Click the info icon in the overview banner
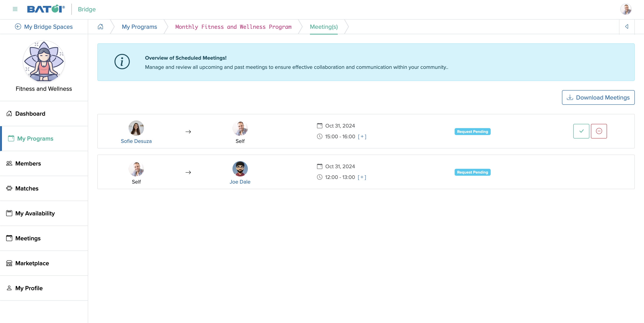This screenshot has width=644, height=323. tap(122, 62)
